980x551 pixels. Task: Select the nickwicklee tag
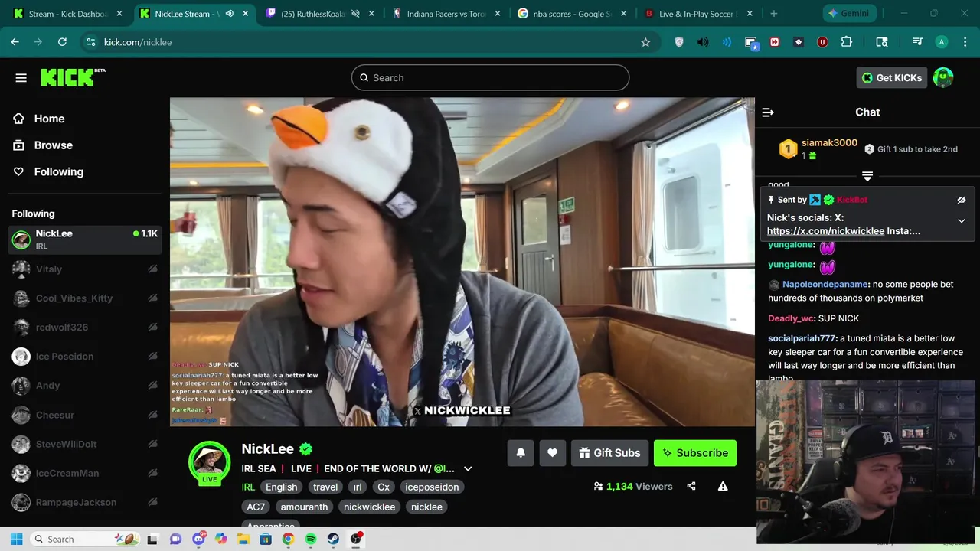(x=370, y=507)
